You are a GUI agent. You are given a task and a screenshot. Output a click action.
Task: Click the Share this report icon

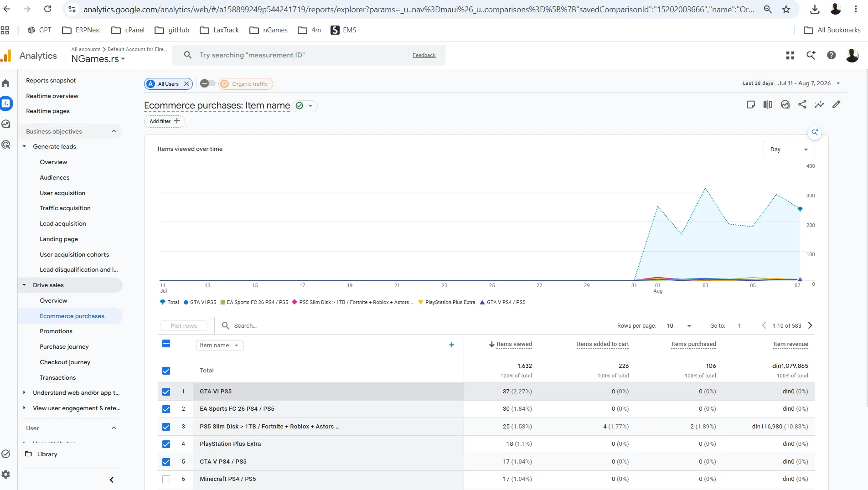802,104
